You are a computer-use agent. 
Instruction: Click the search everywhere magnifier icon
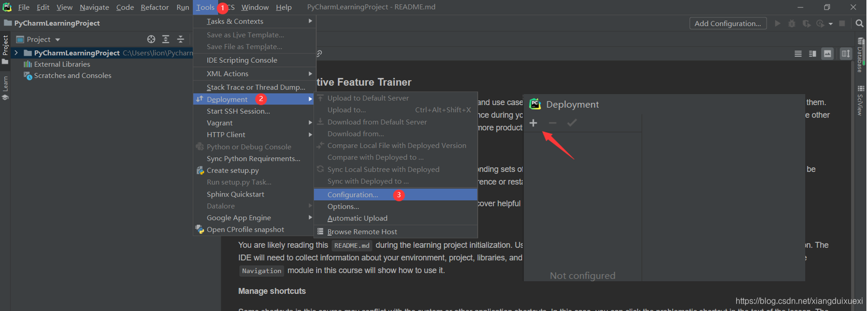coord(859,24)
